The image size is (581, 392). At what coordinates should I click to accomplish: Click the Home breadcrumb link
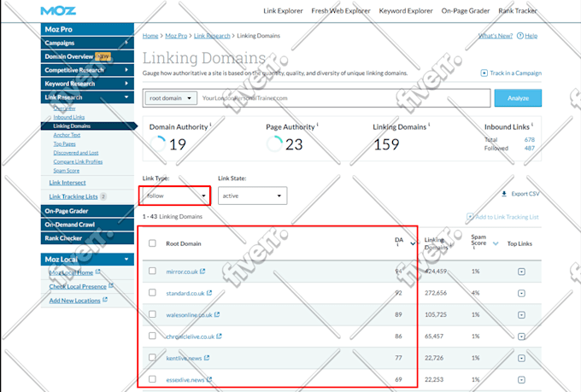[150, 36]
